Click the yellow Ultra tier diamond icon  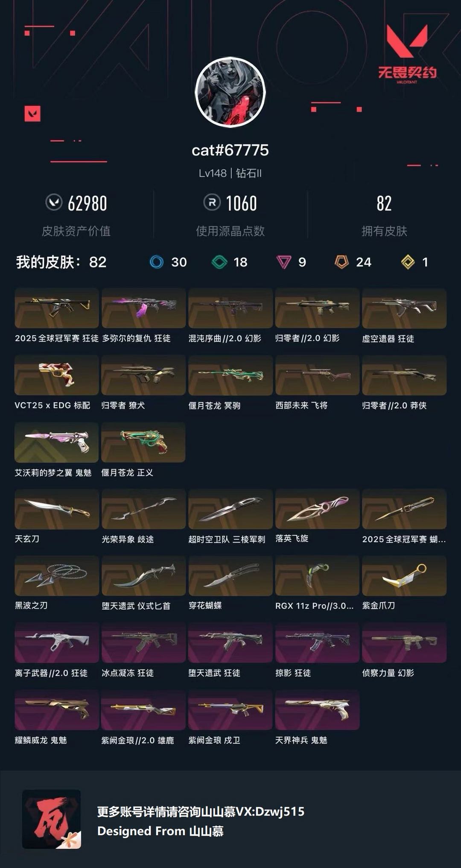[408, 262]
